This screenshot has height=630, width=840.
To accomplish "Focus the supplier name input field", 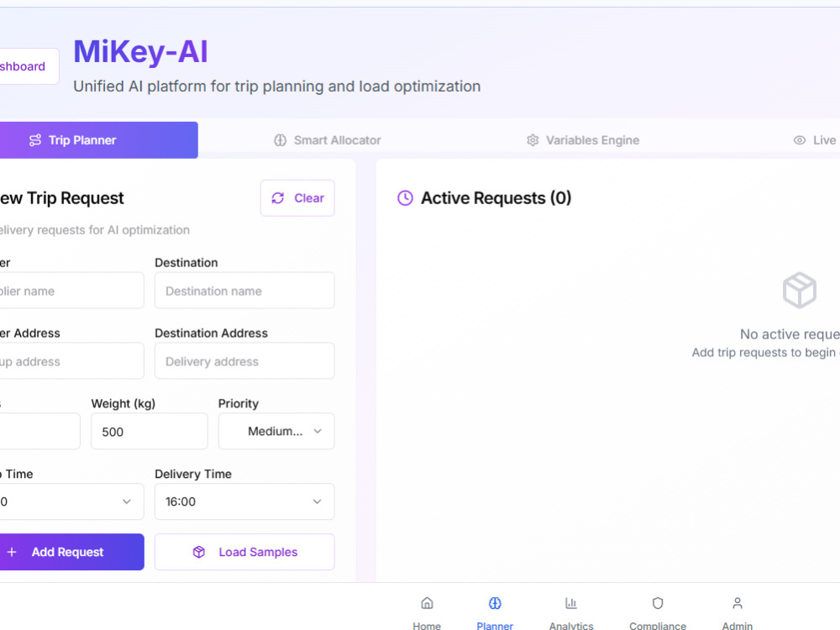I will (x=71, y=291).
